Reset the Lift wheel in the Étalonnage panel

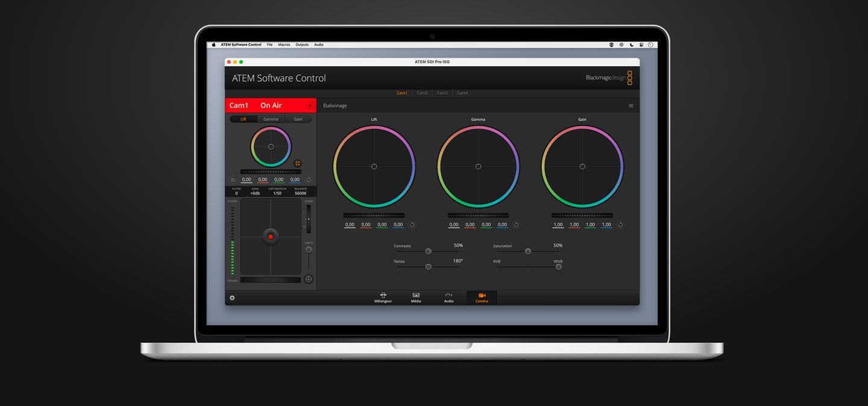click(x=412, y=225)
